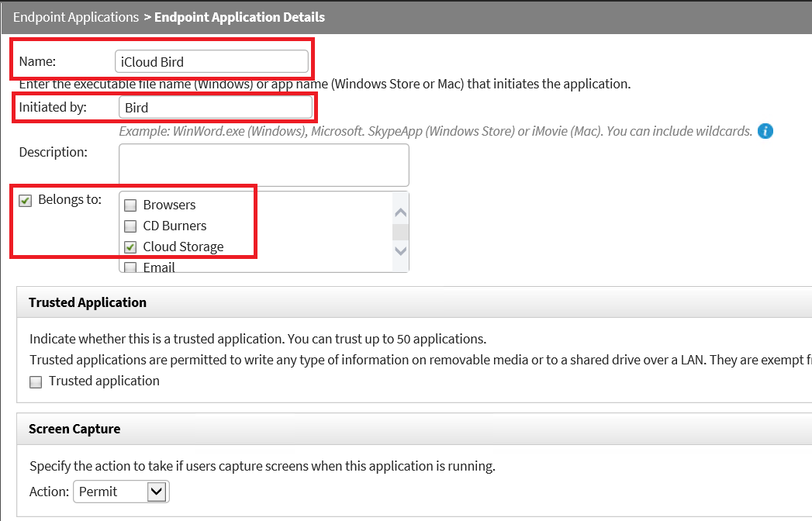The image size is (812, 521).
Task: Click the Initiated by text field
Action: pos(217,106)
